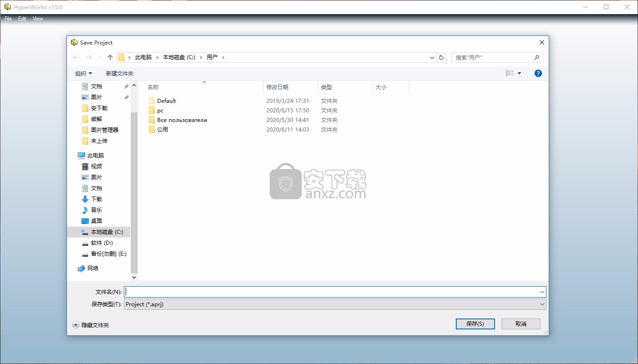Click 本地磁盘 (C:) in address path
Screen dimensions: 638x364
[179, 57]
